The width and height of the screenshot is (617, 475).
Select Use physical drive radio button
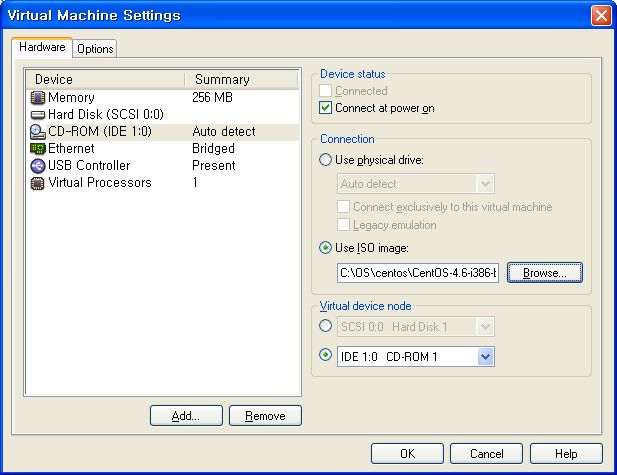click(325, 160)
